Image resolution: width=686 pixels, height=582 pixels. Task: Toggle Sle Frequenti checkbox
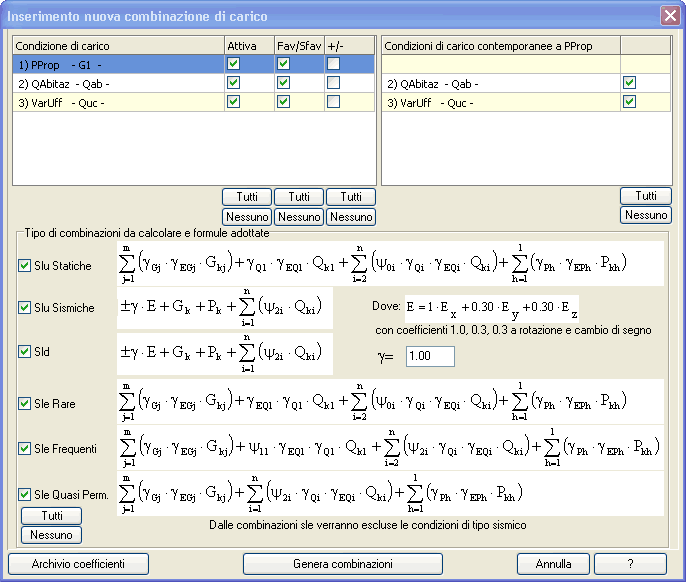pos(25,449)
